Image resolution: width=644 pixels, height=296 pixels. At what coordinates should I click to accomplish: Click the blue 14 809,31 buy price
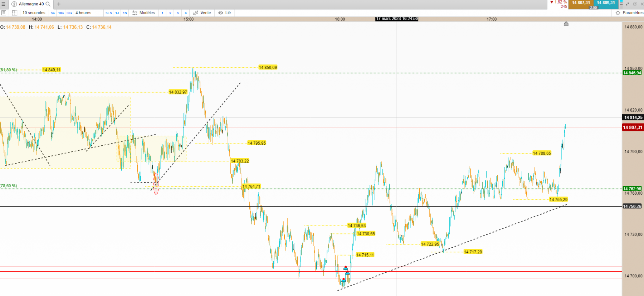point(606,3)
